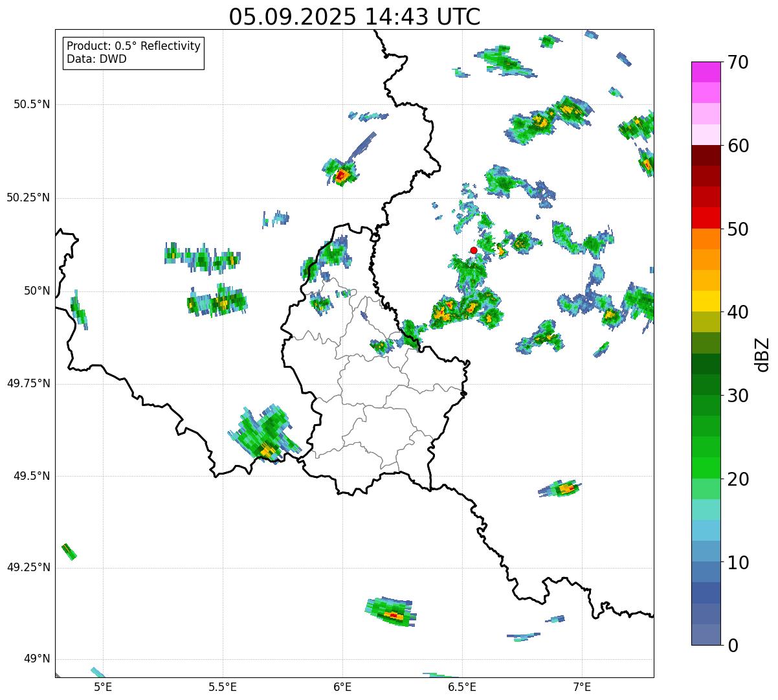The height and width of the screenshot is (700, 778).
Task: Click the colorbar value "20"
Action: [738, 479]
